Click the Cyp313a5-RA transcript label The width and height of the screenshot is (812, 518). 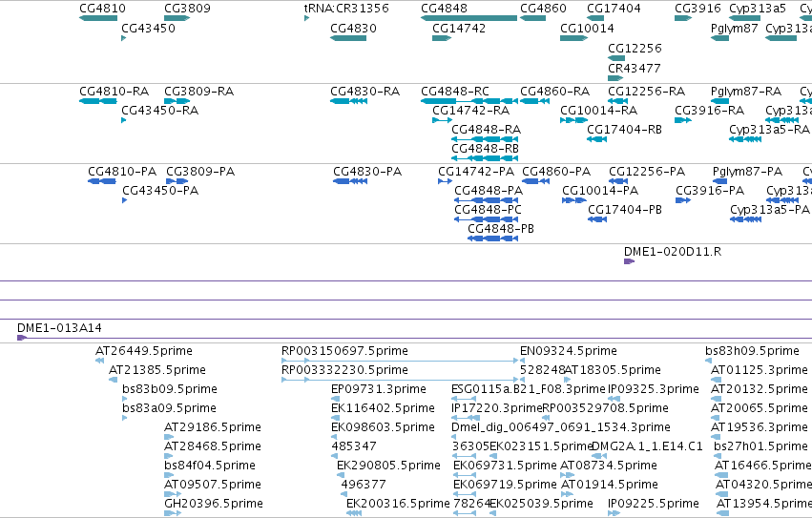point(769,130)
